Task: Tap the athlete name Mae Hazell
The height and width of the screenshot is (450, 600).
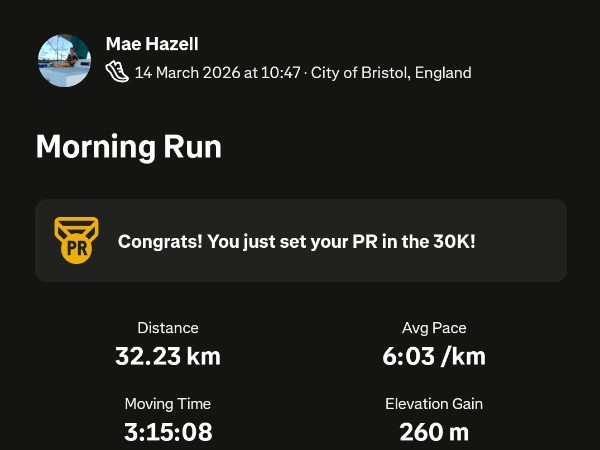Action: tap(154, 45)
